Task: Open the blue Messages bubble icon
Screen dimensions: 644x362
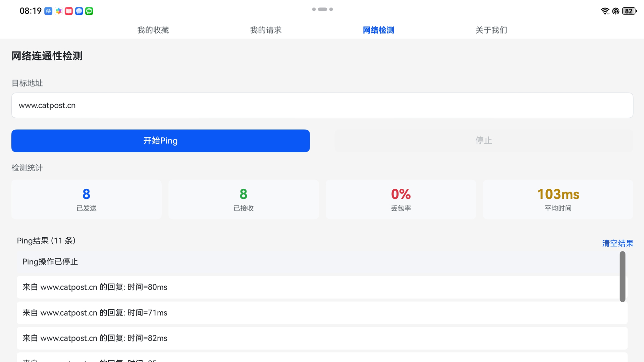Action: (79, 11)
